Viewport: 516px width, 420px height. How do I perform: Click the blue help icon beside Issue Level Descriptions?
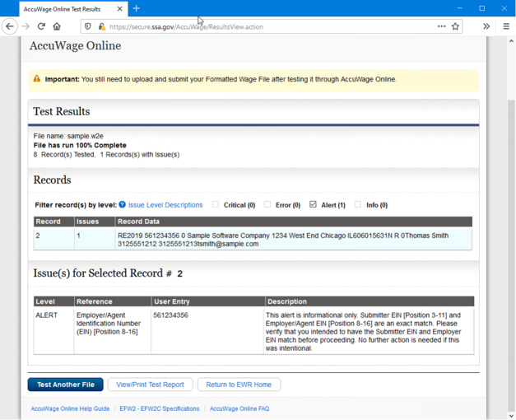pos(123,205)
